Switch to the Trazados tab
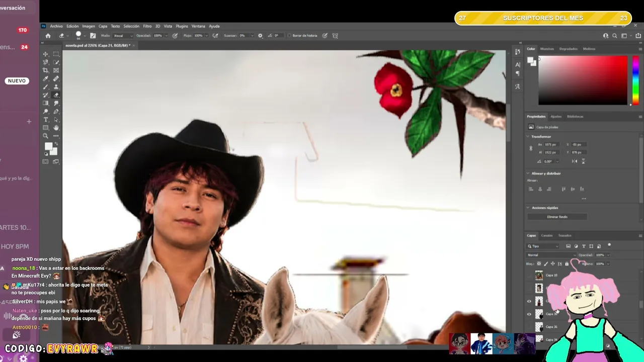This screenshot has width=644, height=362. click(x=565, y=235)
